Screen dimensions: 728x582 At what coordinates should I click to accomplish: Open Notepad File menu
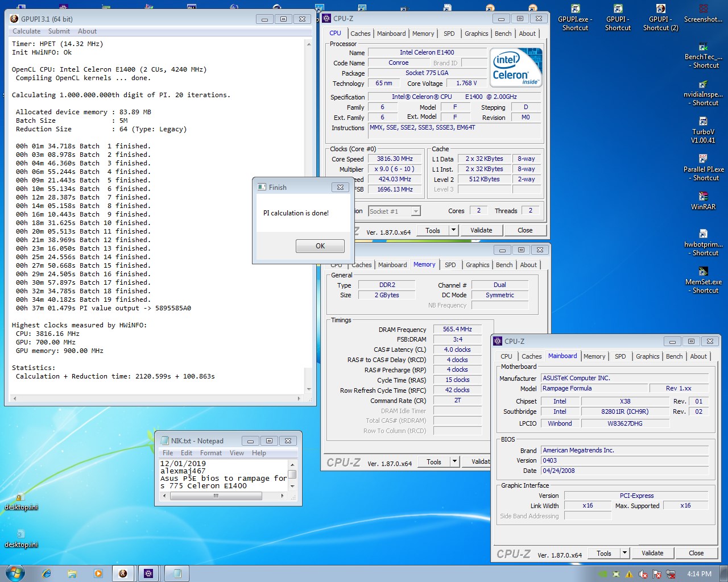coord(168,453)
